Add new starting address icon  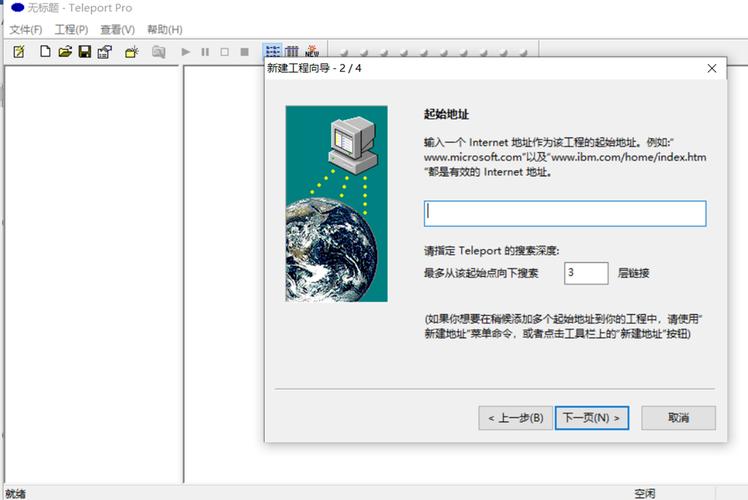coord(131,52)
